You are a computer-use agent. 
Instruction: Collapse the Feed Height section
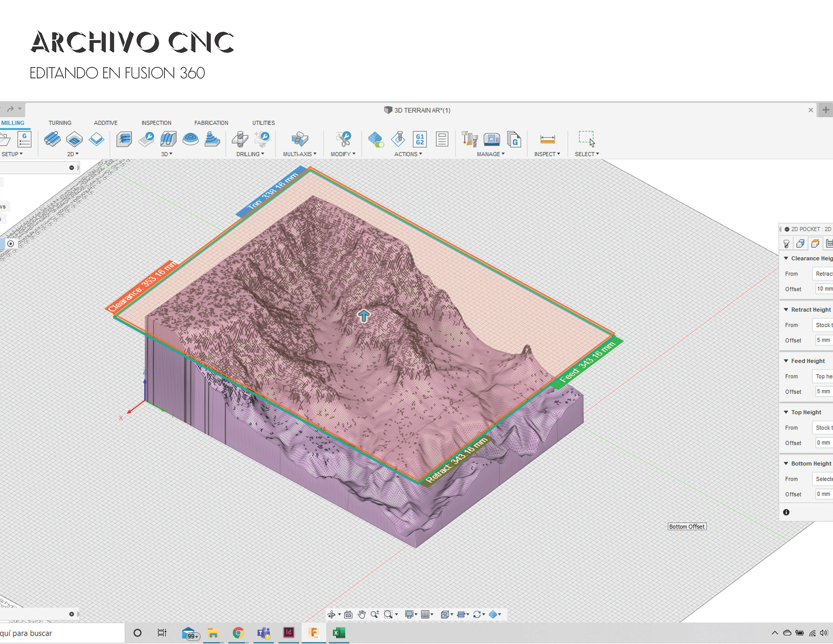point(786,361)
